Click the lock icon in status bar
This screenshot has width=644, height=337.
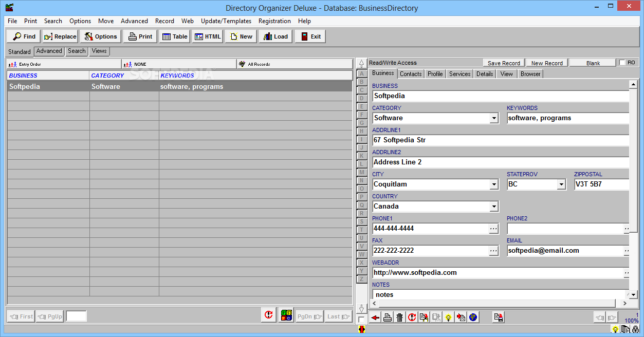(636, 329)
